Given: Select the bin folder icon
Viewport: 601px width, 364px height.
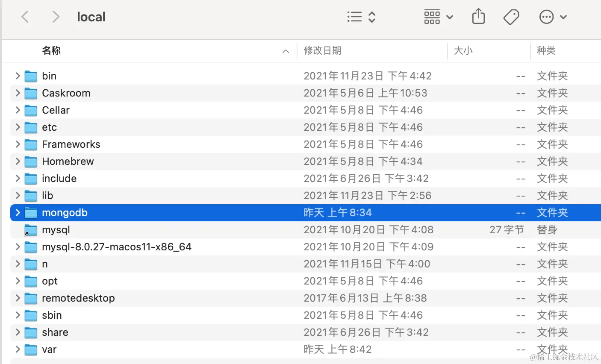Looking at the screenshot, I should 31,76.
